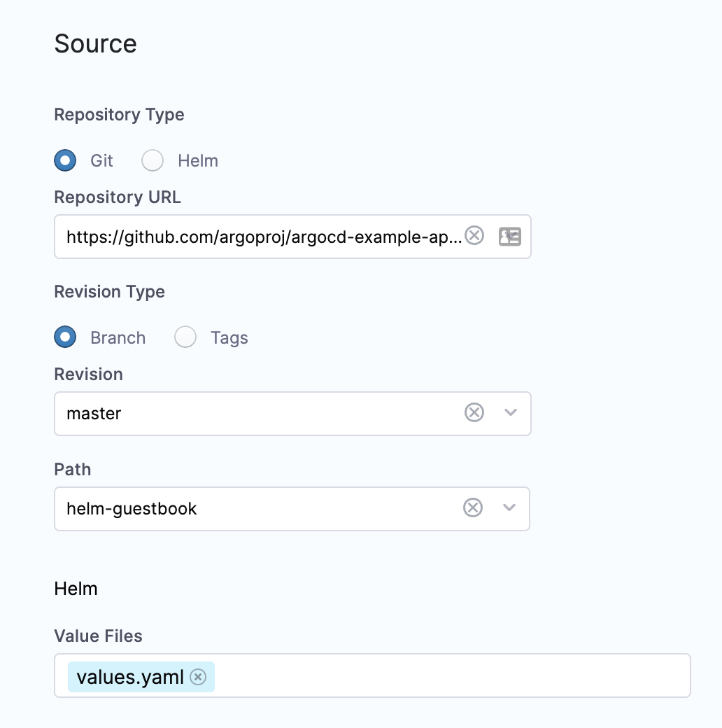Click the Tags label text

[x=229, y=337]
